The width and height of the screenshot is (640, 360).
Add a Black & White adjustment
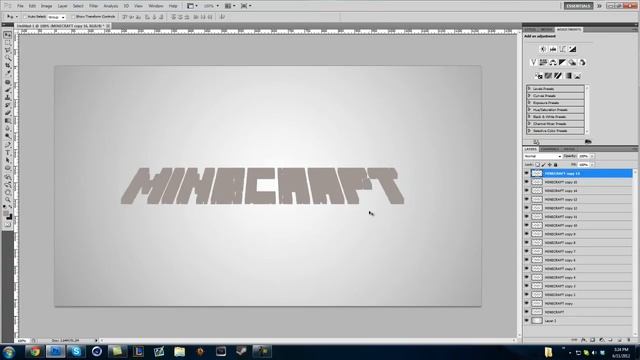[562, 62]
